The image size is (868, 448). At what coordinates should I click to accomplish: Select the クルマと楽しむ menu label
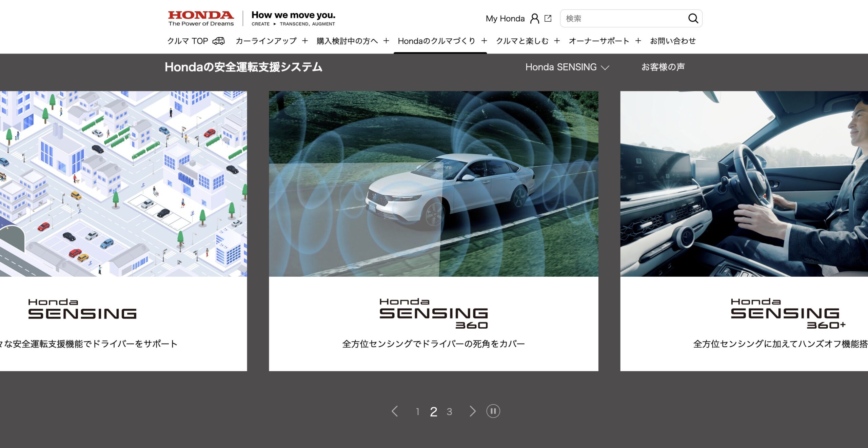click(522, 41)
